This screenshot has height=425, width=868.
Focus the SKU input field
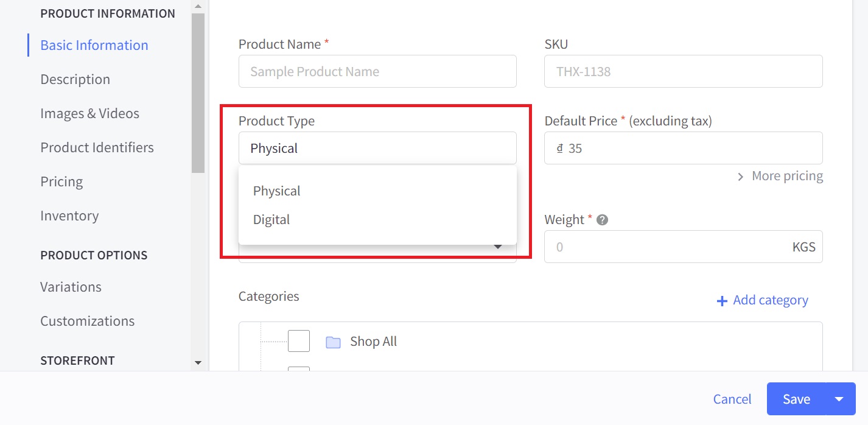683,71
